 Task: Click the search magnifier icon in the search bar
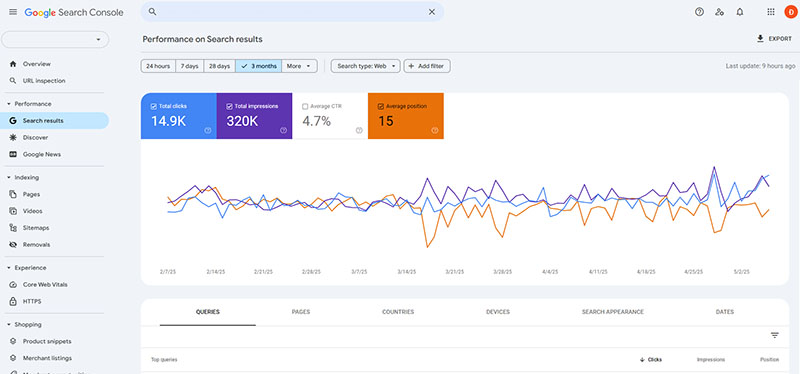tap(152, 12)
